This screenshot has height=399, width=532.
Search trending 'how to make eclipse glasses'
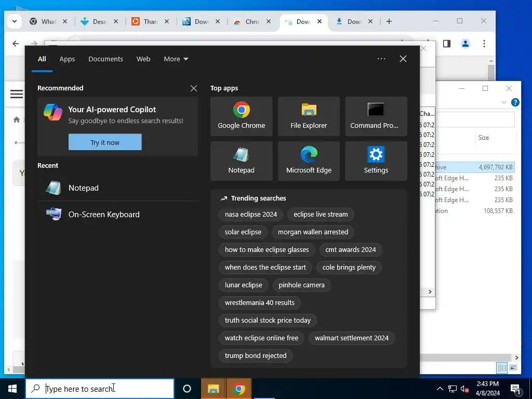pos(267,250)
